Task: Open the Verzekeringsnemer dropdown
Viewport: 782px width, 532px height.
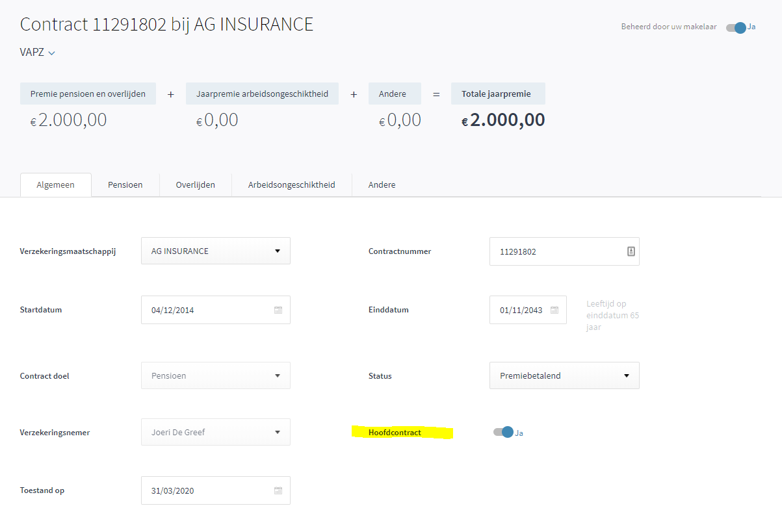Action: click(215, 432)
